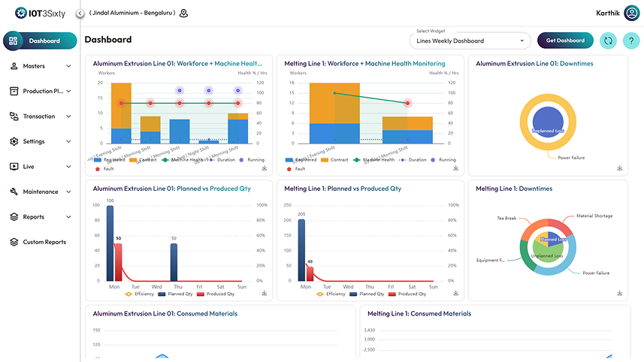
Task: Toggle Duration legend in Melting Workforce chart
Action: [413, 160]
